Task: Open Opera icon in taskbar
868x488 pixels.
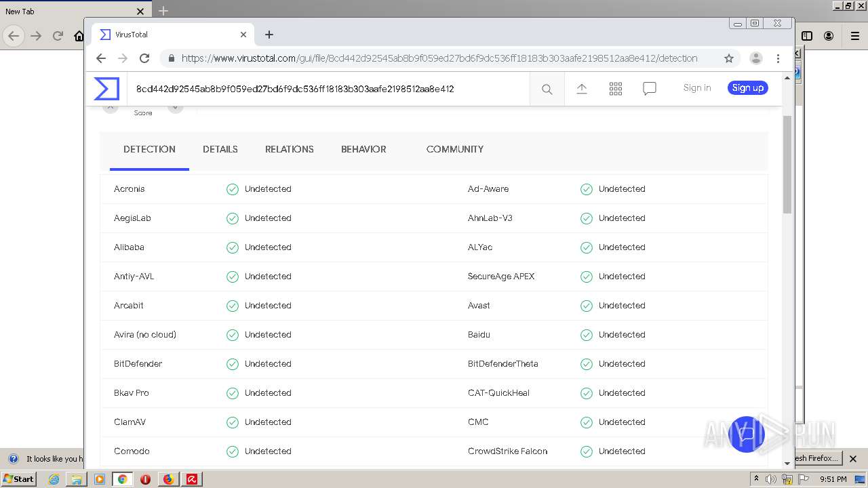Action: tap(145, 479)
